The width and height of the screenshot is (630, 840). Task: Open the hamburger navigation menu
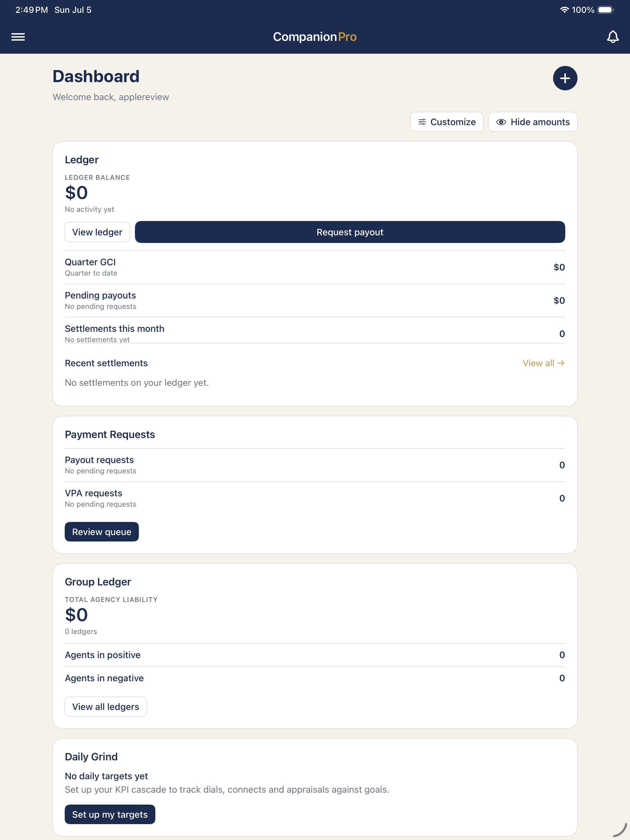tap(18, 37)
